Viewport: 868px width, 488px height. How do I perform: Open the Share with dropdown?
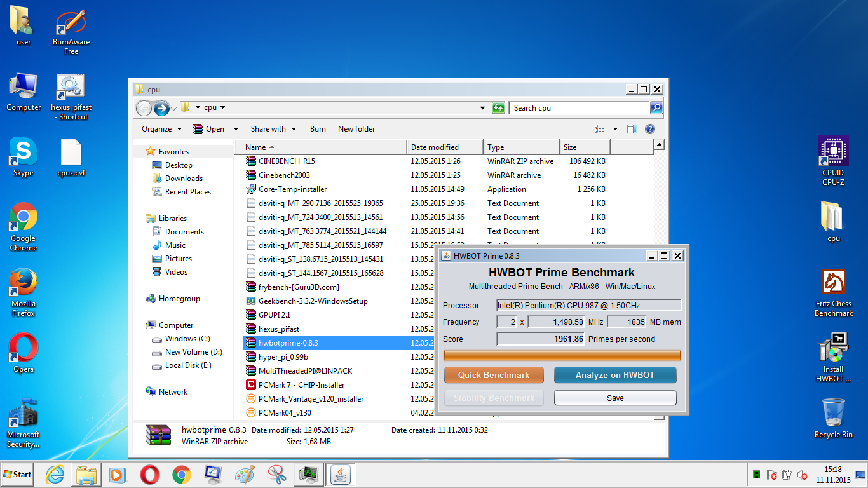tap(273, 129)
